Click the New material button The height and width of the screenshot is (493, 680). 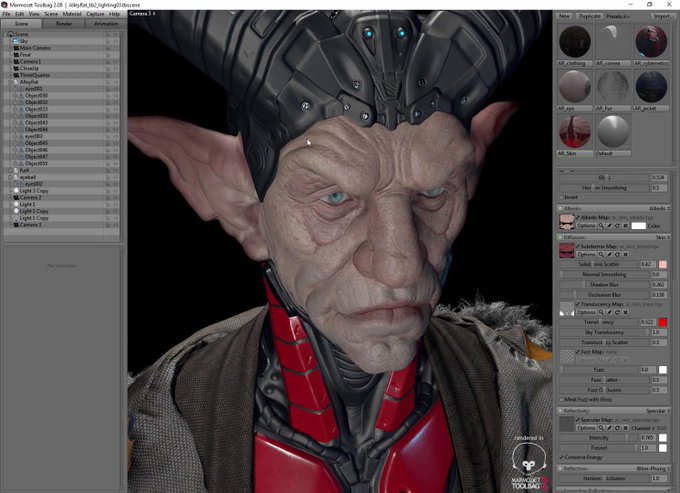click(564, 16)
